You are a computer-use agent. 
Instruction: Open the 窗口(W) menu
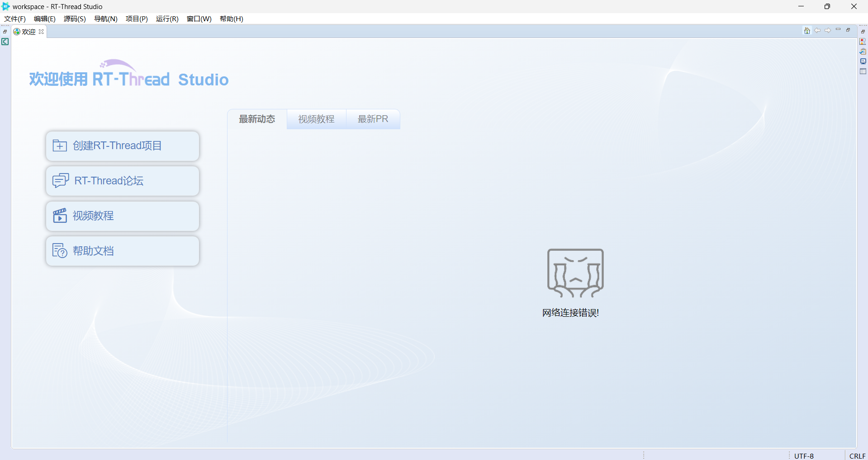(x=199, y=19)
